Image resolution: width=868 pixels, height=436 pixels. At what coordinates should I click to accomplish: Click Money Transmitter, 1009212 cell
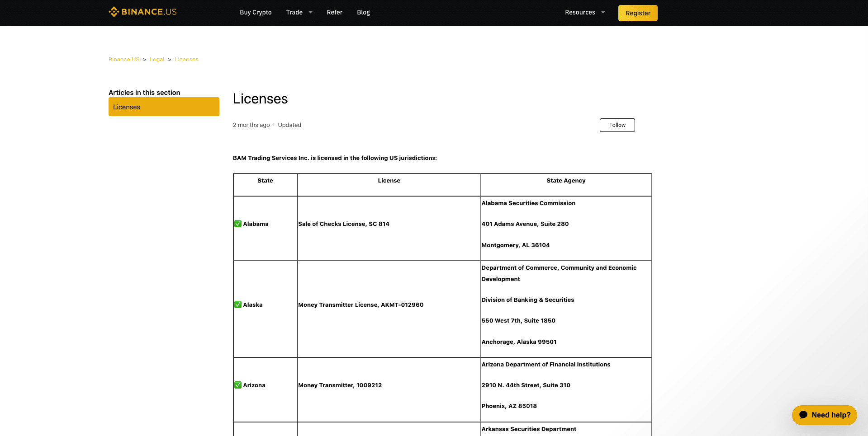[x=340, y=385]
